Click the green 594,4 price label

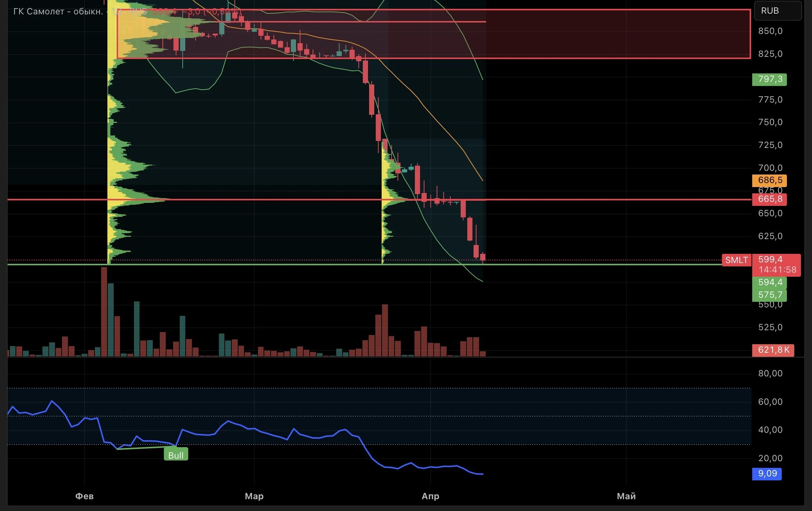click(770, 283)
